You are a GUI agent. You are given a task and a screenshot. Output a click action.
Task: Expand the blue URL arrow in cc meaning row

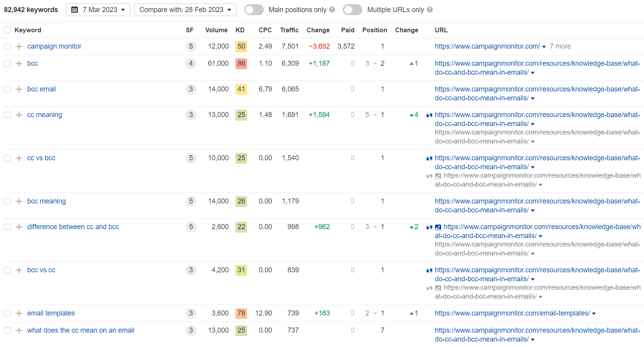click(533, 124)
